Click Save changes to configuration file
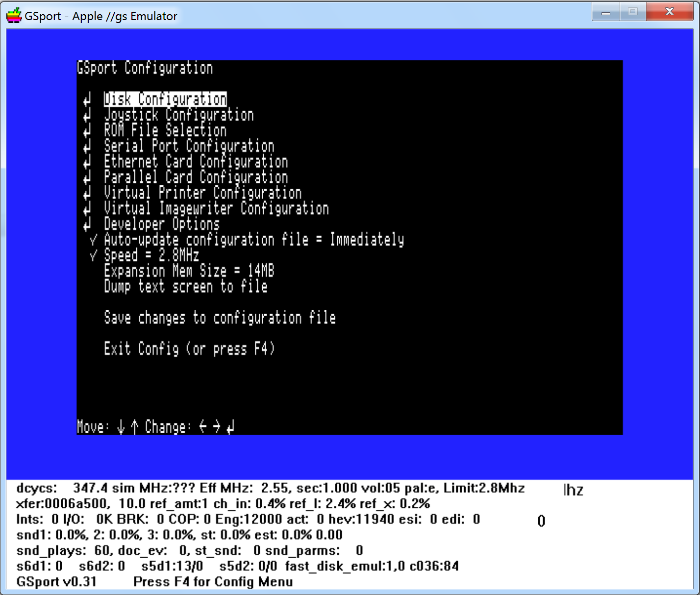 [x=220, y=318]
